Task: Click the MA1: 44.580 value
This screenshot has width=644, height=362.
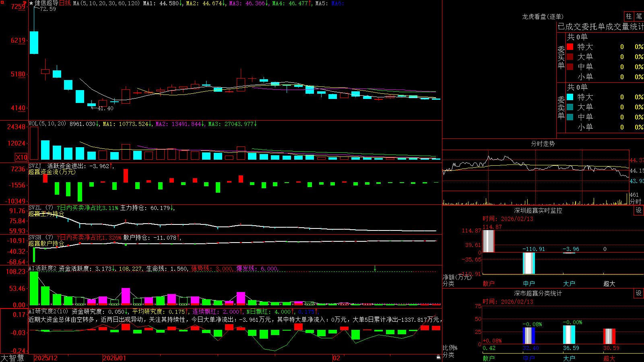Action: pos(161,3)
